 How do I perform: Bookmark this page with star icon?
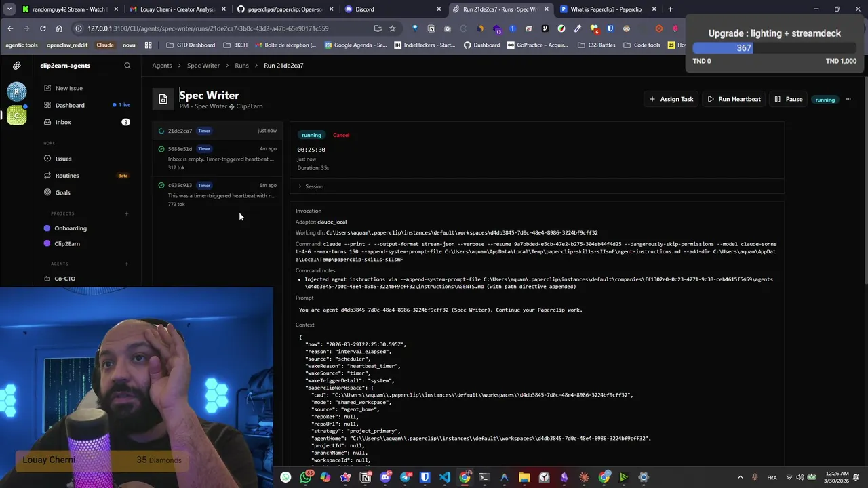pyautogui.click(x=392, y=28)
